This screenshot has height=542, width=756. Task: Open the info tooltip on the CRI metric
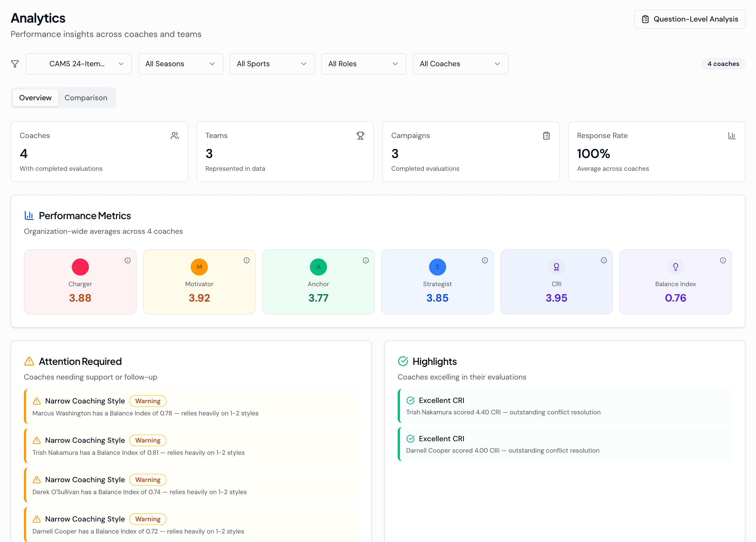(x=604, y=260)
